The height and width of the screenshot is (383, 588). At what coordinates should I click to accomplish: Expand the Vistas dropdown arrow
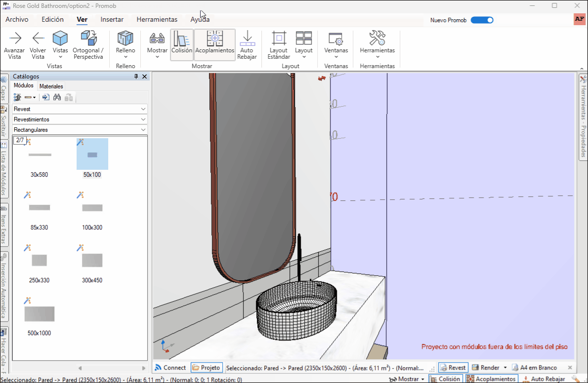coord(60,57)
